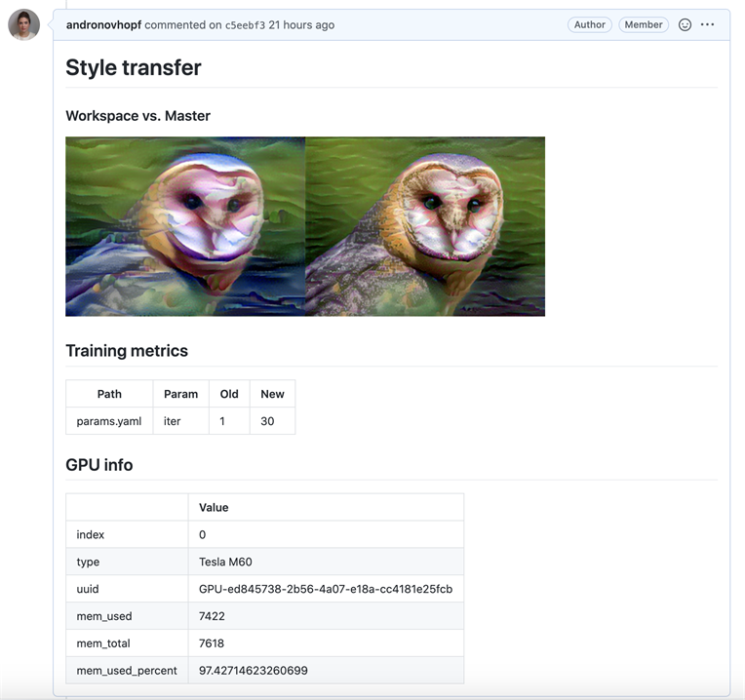The image size is (745, 700).
Task: Click the 'New' column header
Action: tap(272, 394)
